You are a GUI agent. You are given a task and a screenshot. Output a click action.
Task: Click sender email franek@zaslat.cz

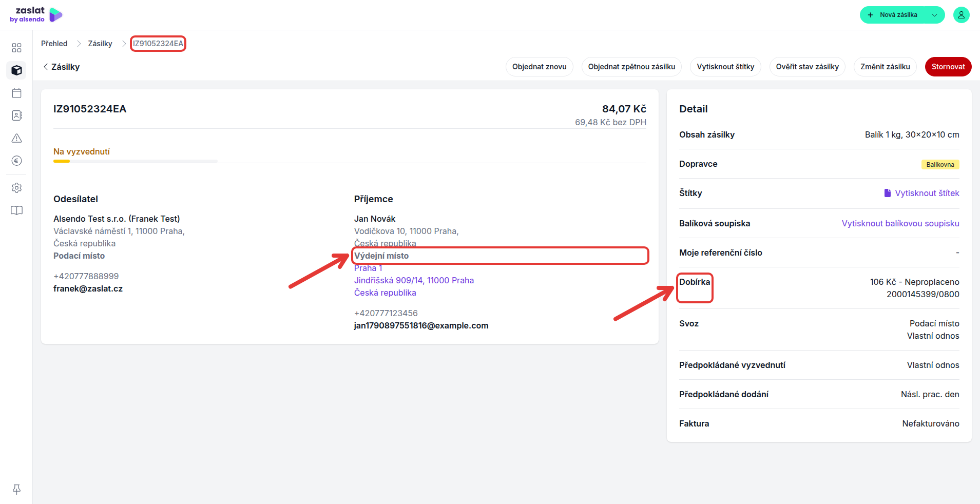coord(88,288)
